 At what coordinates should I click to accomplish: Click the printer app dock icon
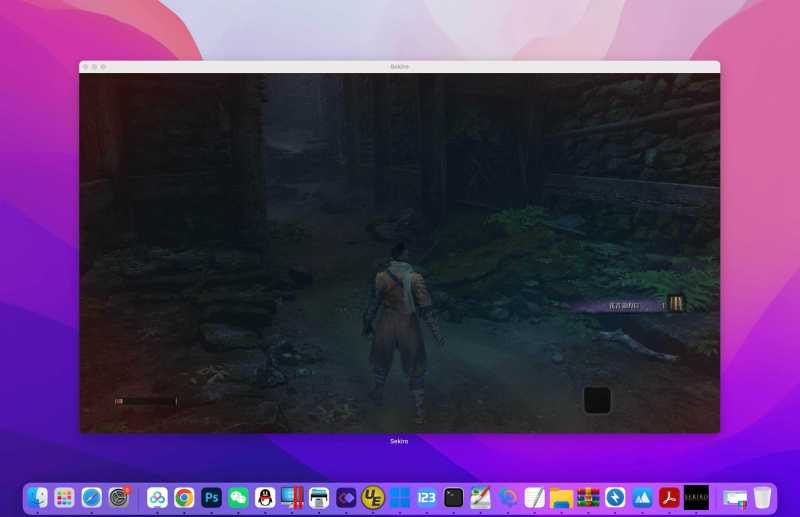[x=319, y=498]
